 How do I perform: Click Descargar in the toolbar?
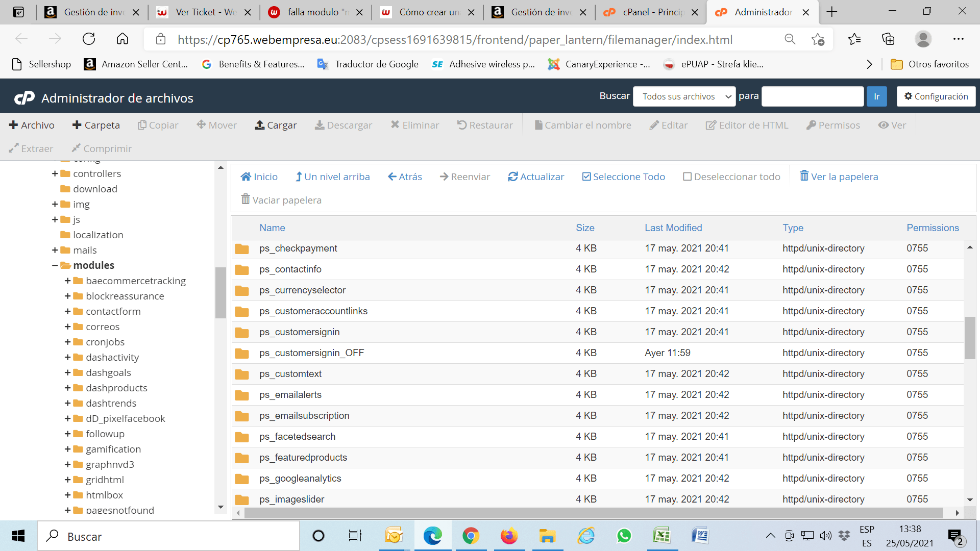pos(343,125)
